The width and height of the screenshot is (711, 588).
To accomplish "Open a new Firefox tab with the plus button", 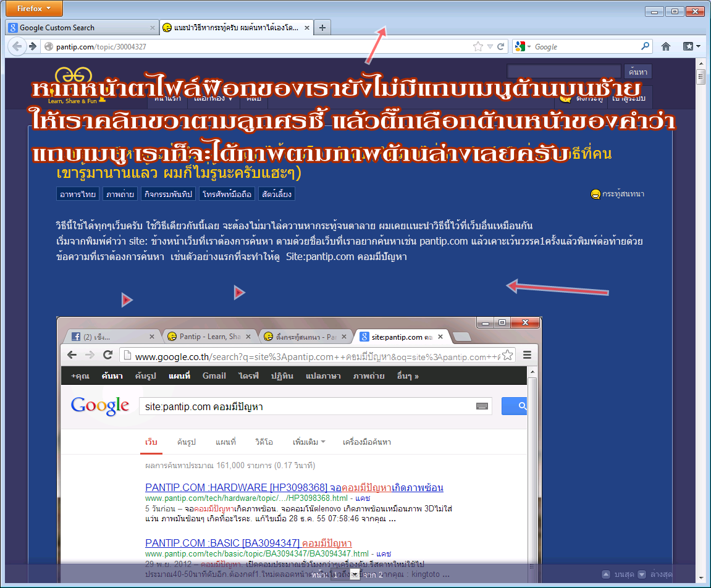I will point(322,28).
